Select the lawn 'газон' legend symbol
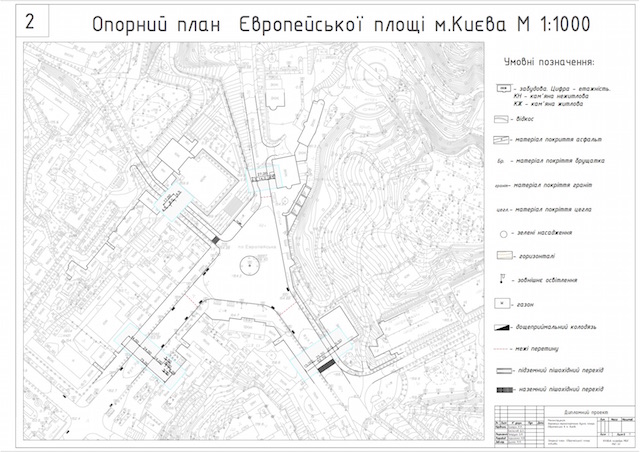The width and height of the screenshot is (640, 452). pyautogui.click(x=506, y=303)
